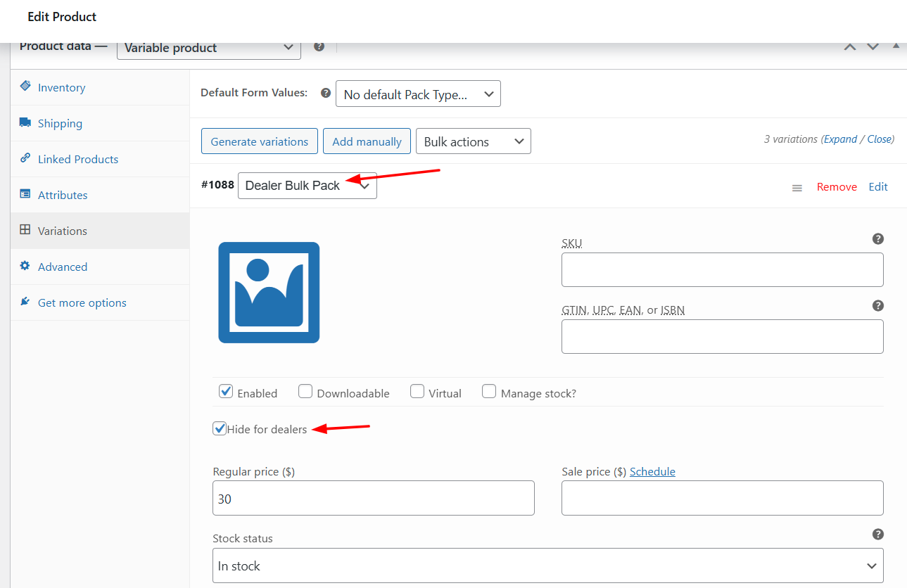Click the GTIN field help icon

[x=878, y=306]
